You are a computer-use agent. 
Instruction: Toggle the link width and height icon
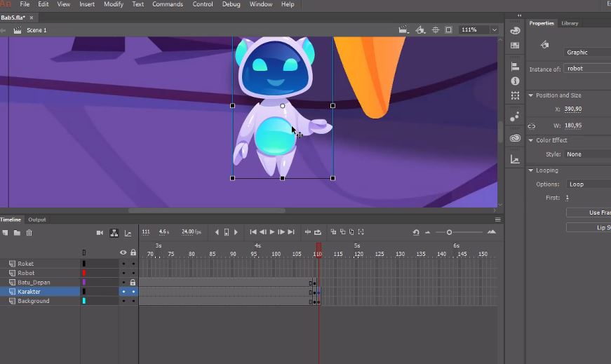(531, 126)
